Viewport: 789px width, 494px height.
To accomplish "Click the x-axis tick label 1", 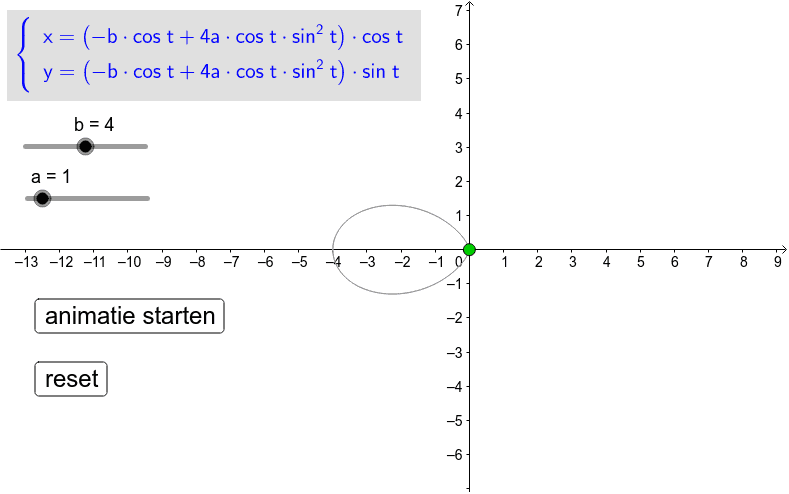I will pyautogui.click(x=504, y=262).
